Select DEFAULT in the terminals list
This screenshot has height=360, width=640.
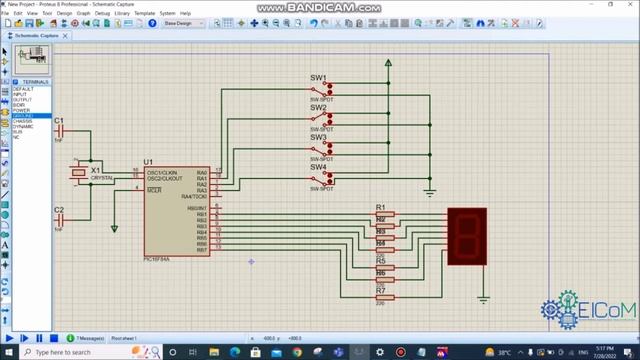[x=23, y=89]
